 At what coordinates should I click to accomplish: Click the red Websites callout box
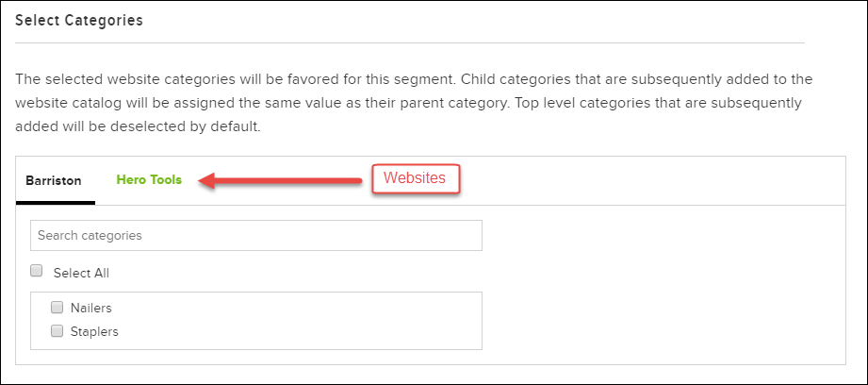[415, 179]
